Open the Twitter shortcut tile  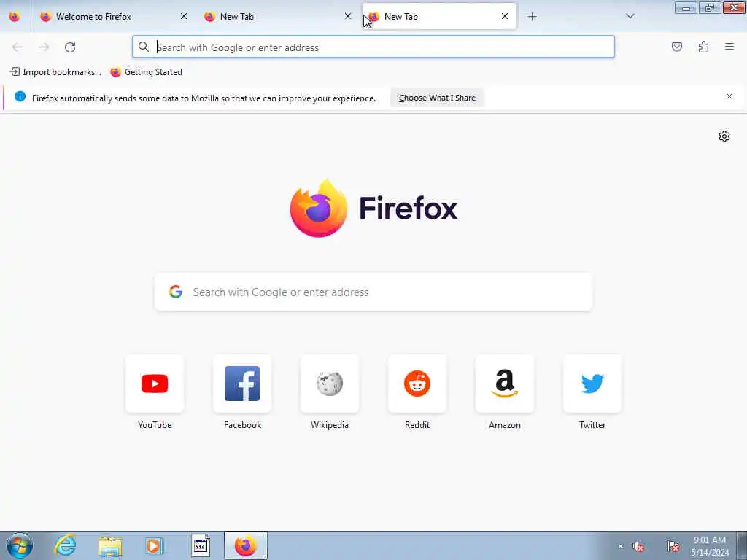[592, 384]
